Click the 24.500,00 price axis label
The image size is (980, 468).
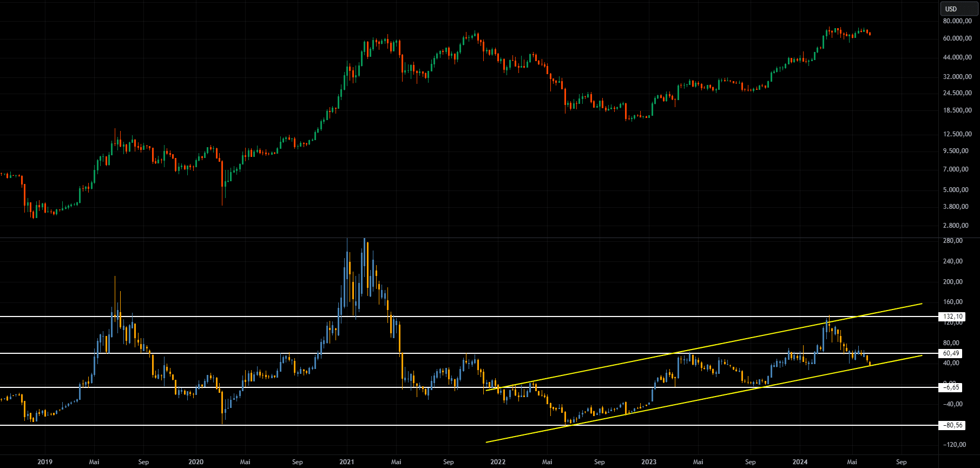[957, 93]
